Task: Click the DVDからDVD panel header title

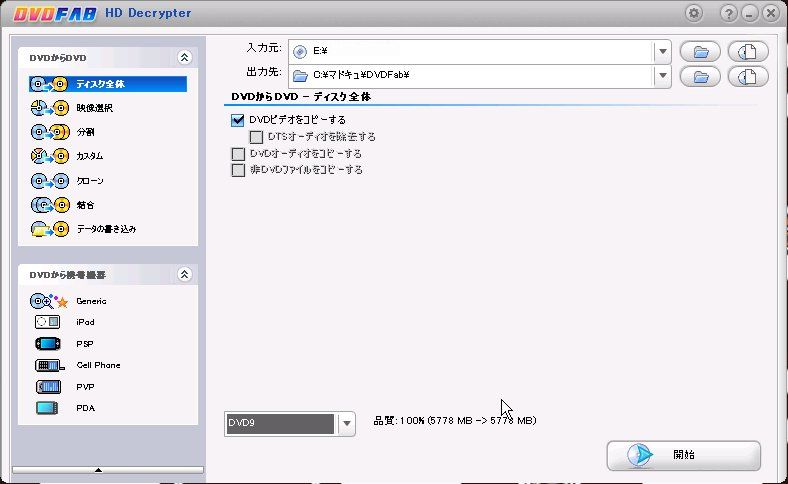Action: click(58, 58)
